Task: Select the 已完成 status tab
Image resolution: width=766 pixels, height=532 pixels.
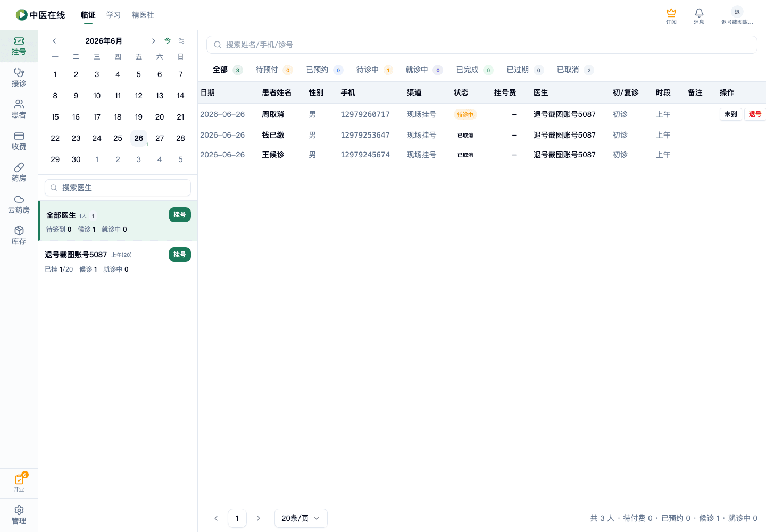Action: point(474,70)
